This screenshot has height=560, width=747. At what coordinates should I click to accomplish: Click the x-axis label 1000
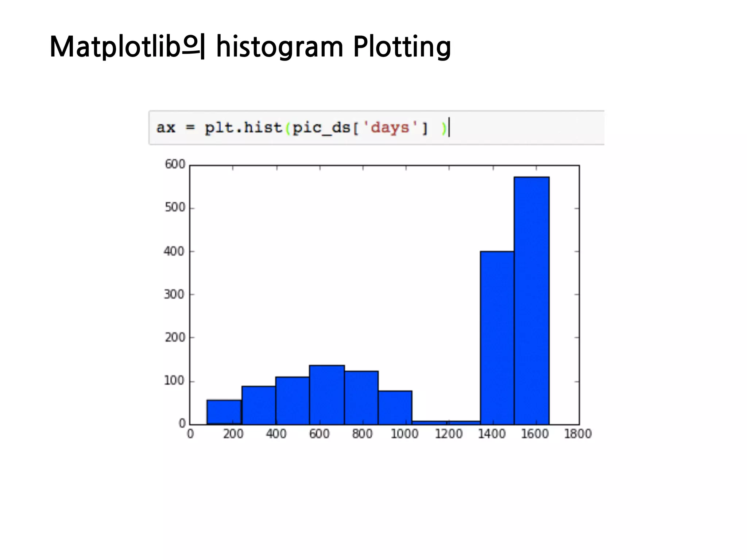(404, 434)
